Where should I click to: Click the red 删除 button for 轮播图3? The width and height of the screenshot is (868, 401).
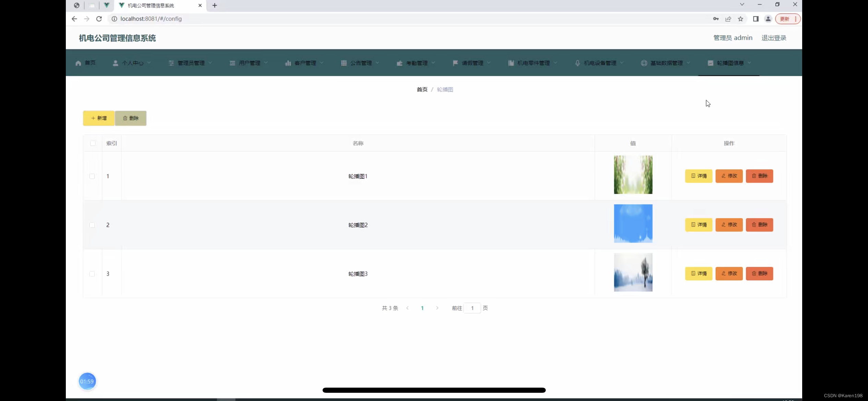(760, 274)
